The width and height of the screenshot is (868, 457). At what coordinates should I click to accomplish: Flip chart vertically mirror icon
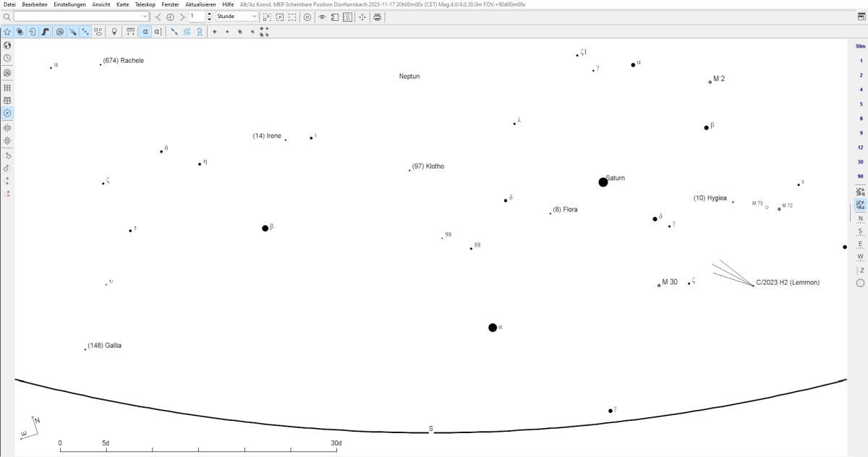click(x=7, y=141)
